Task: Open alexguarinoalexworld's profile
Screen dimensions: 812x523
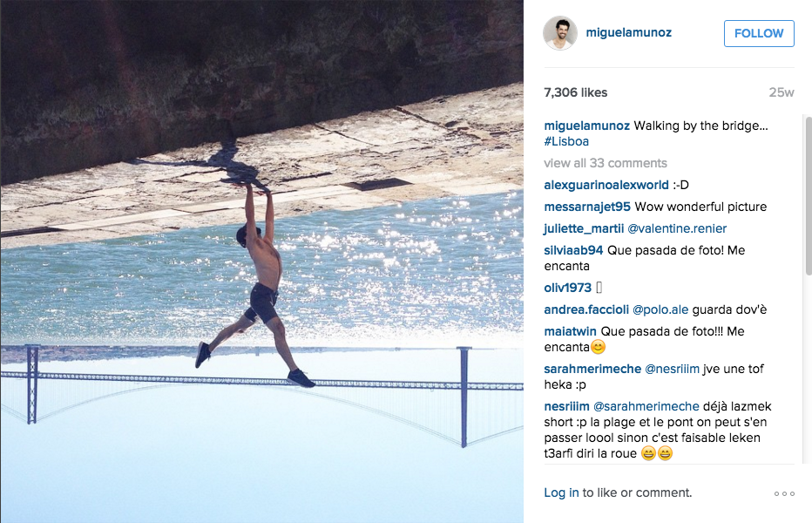Action: [x=606, y=185]
